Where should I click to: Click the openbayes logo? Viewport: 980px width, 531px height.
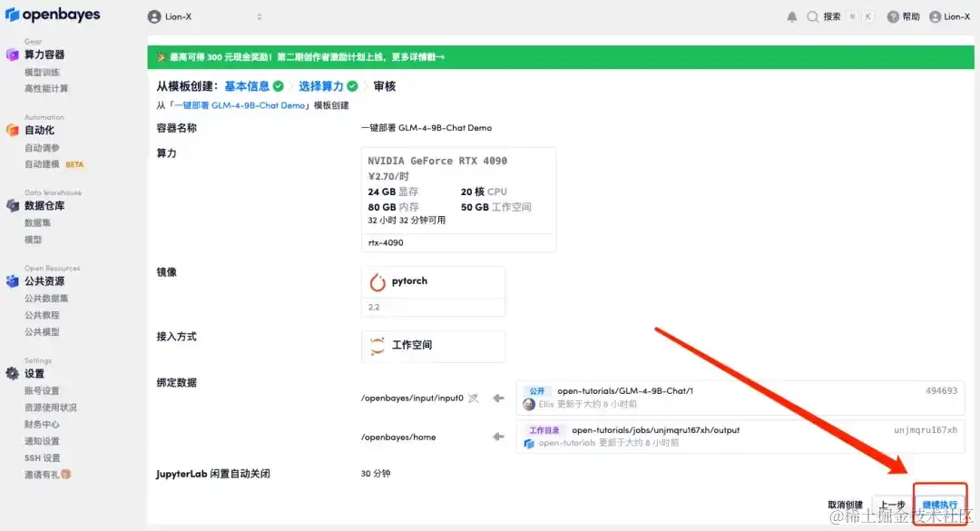(x=53, y=15)
